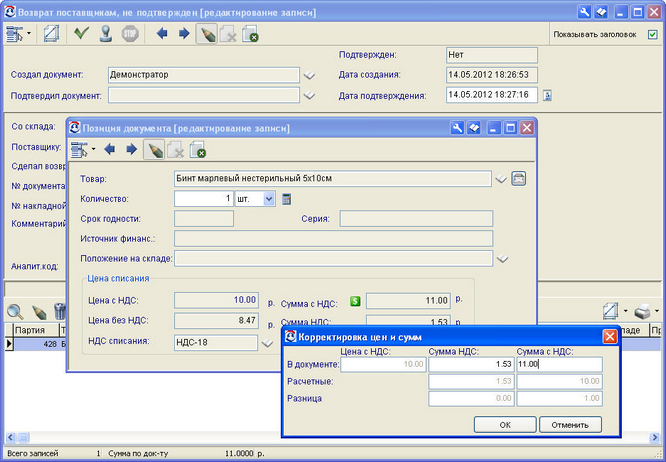
Task: Open lookup for Создал документ field
Action: pyautogui.click(x=309, y=75)
